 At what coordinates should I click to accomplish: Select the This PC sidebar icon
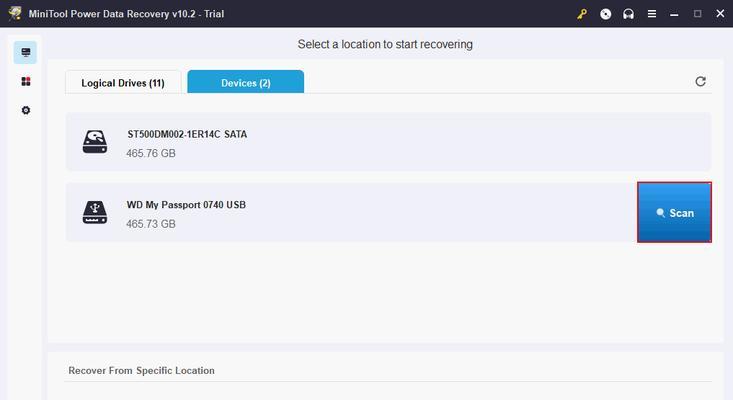point(25,52)
